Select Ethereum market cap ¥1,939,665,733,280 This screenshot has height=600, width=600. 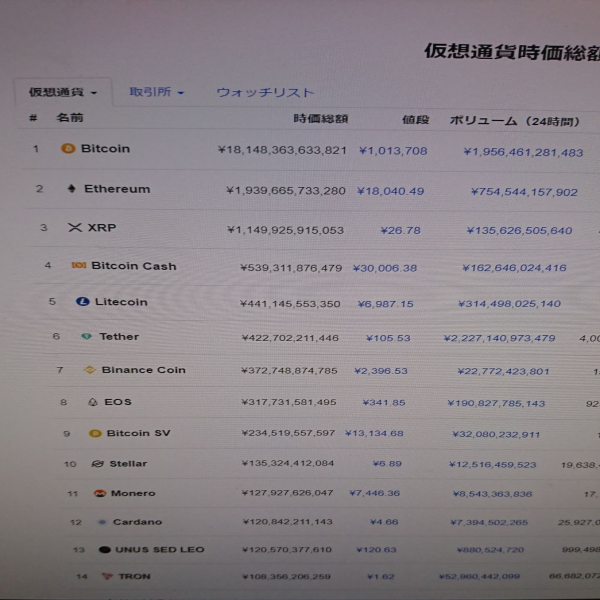coord(286,191)
